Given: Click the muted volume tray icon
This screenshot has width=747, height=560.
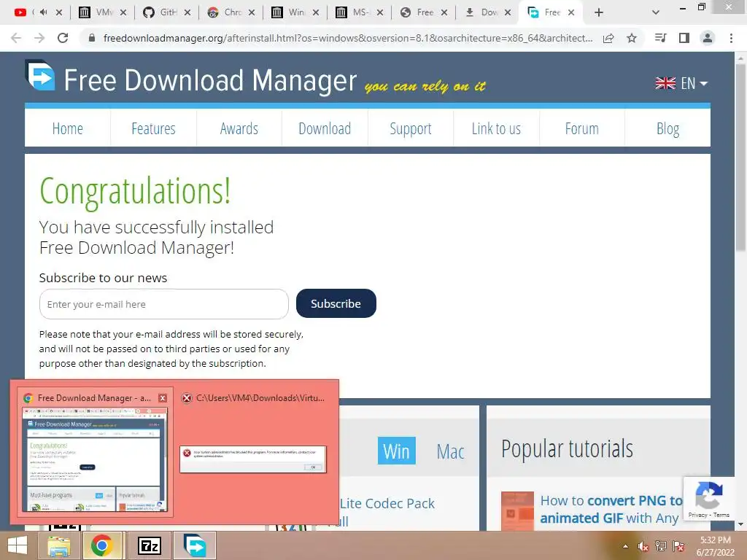Looking at the screenshot, I should (x=643, y=547).
